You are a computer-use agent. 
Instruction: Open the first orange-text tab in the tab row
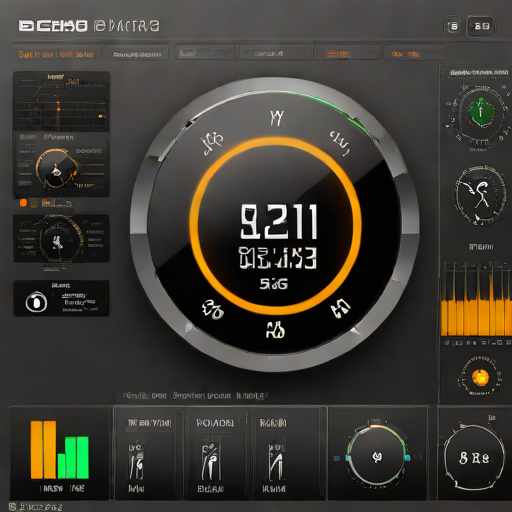[x=56, y=54]
